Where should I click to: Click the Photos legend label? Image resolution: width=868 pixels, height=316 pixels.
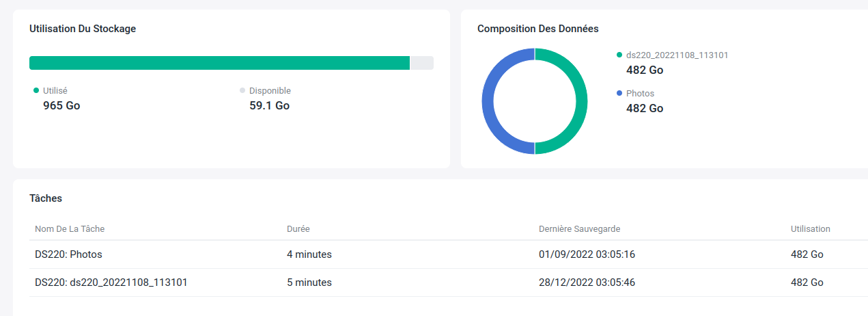coord(640,93)
